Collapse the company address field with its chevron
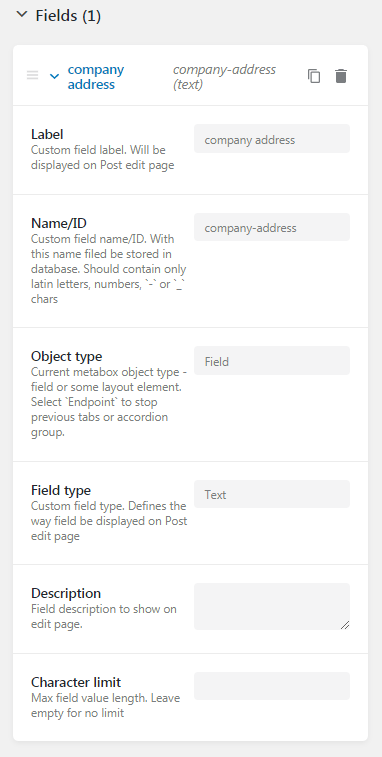The height and width of the screenshot is (757, 382). 55,76
